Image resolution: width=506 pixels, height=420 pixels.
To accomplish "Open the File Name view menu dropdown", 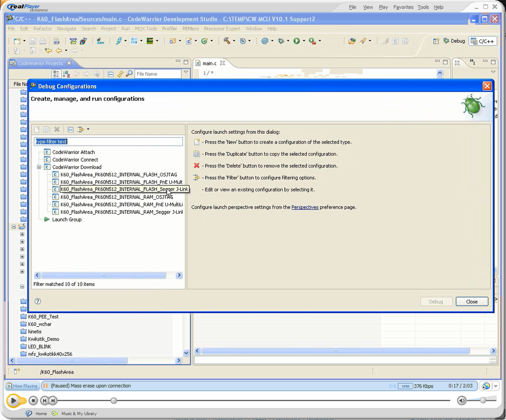I will (x=186, y=73).
